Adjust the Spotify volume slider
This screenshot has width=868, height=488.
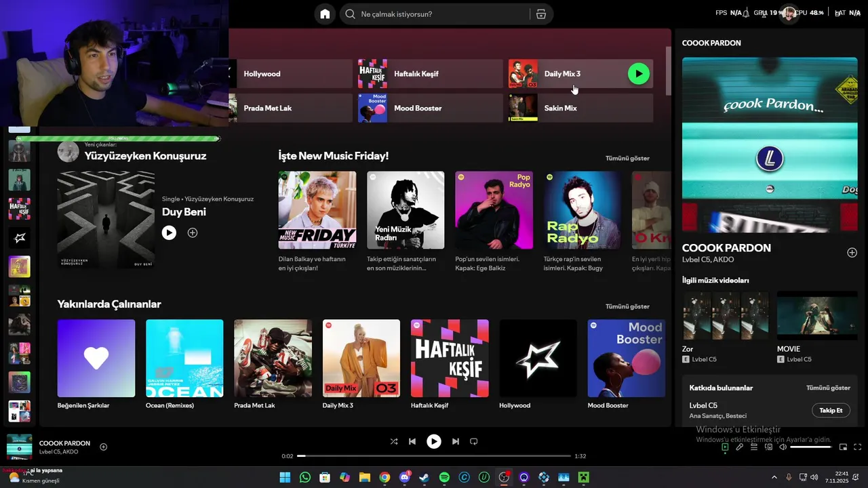811,447
